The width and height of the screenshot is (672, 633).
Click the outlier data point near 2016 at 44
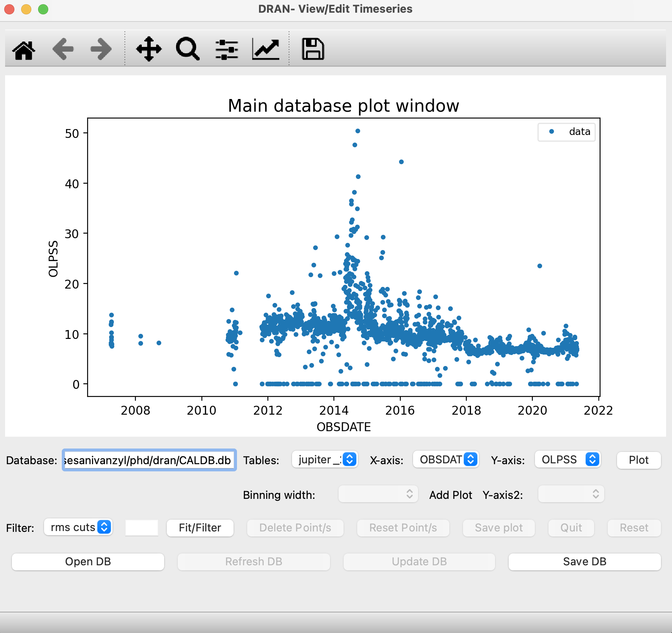coord(401,162)
